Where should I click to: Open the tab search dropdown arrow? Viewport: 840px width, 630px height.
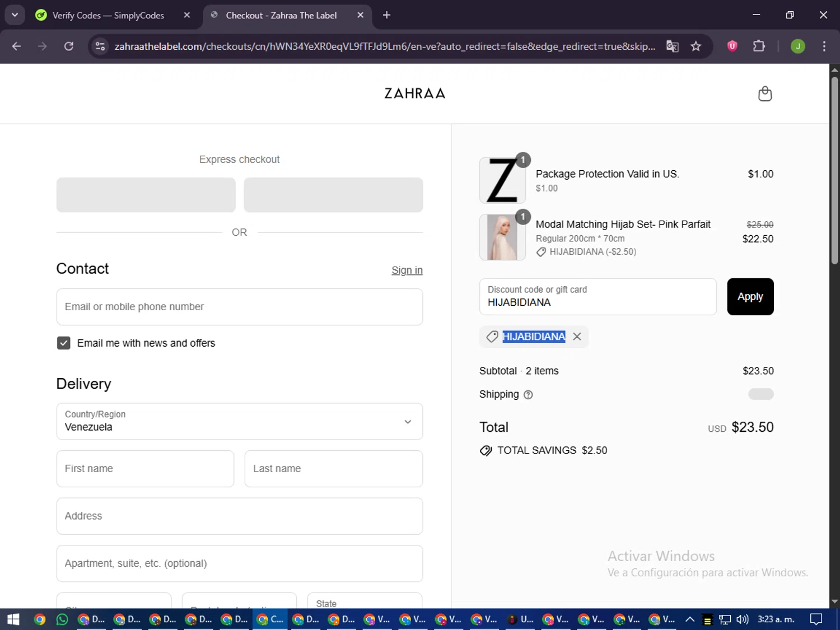tap(15, 15)
